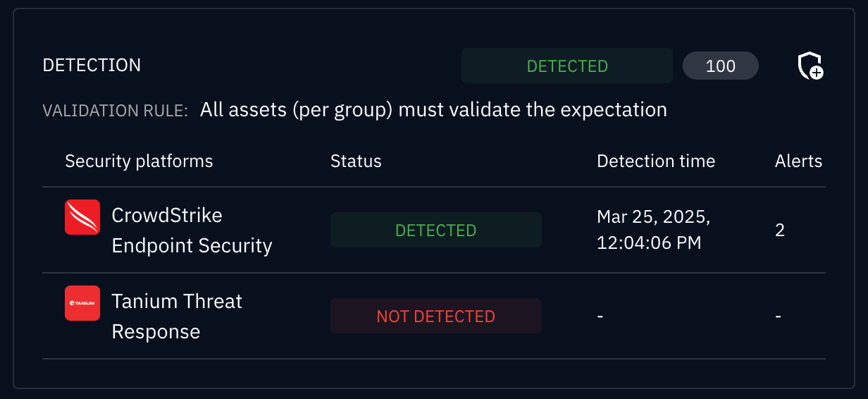Open the CrowdStrike Endpoint Security platform name

[x=192, y=230]
